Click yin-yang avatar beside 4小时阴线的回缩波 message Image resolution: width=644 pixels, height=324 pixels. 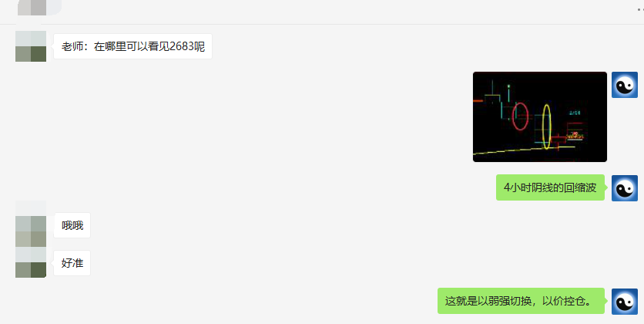(624, 188)
